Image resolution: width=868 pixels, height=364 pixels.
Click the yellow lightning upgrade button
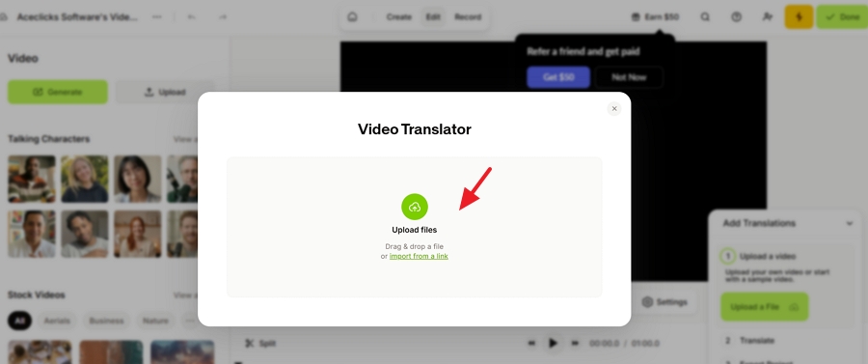pyautogui.click(x=799, y=16)
